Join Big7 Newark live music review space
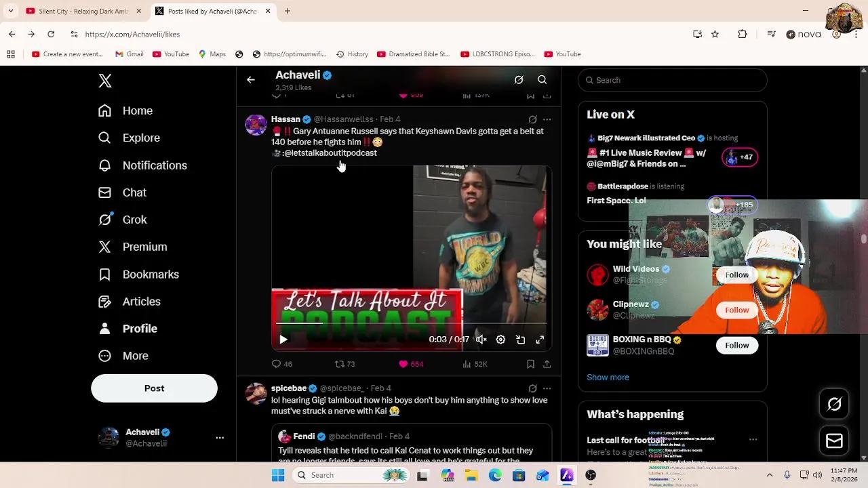 click(672, 151)
